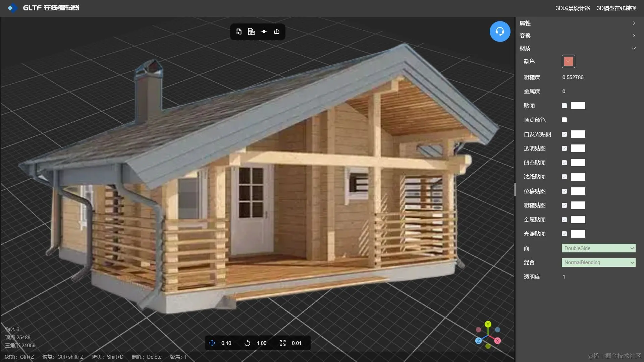Enable the 贴图 texture map checkbox
Screen dimensions: 644x362
564,106
